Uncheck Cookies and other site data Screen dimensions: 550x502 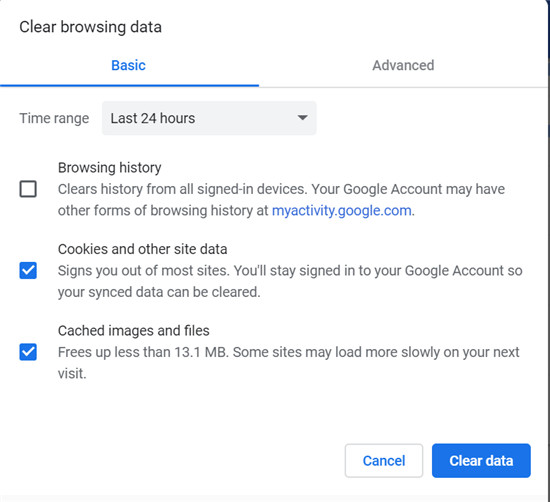click(28, 270)
